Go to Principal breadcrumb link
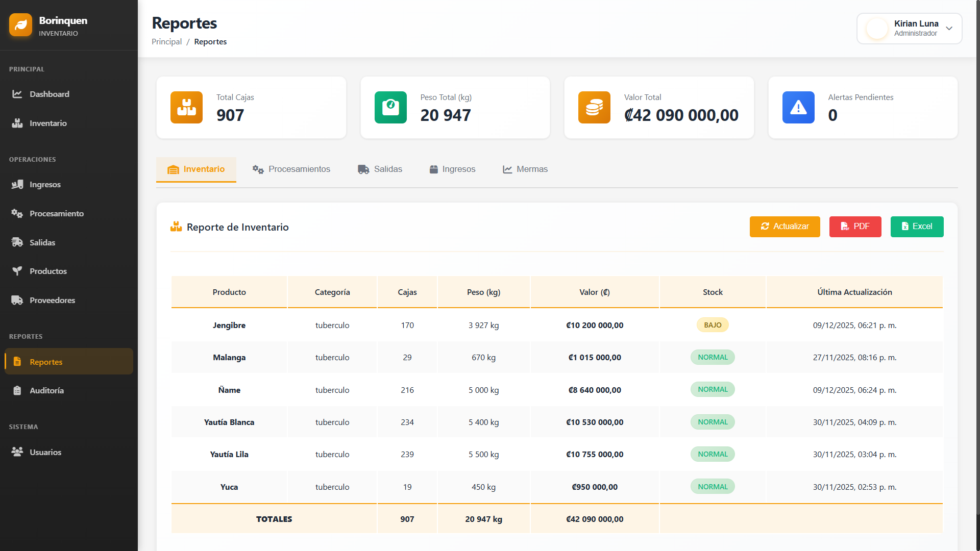 pos(166,42)
